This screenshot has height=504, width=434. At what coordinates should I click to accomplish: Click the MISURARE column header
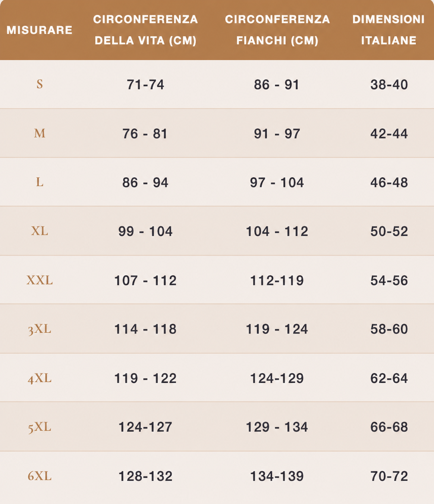[x=40, y=30]
